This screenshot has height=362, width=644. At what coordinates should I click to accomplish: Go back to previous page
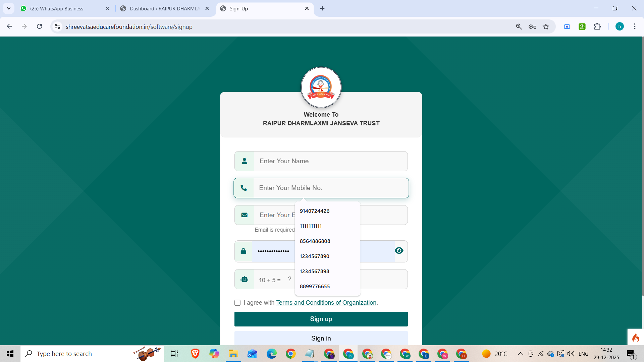[x=9, y=26]
